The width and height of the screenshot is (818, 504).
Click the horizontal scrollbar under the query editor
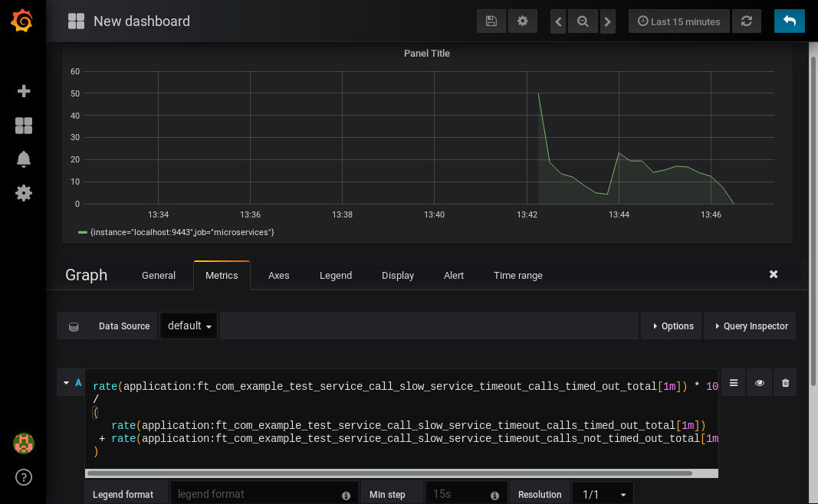point(389,473)
